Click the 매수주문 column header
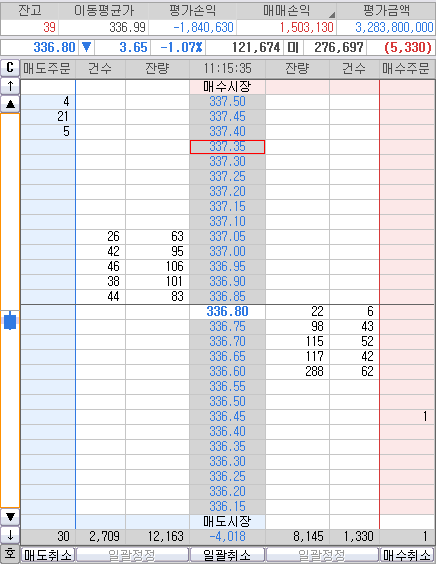The width and height of the screenshot is (436, 564). [407, 68]
